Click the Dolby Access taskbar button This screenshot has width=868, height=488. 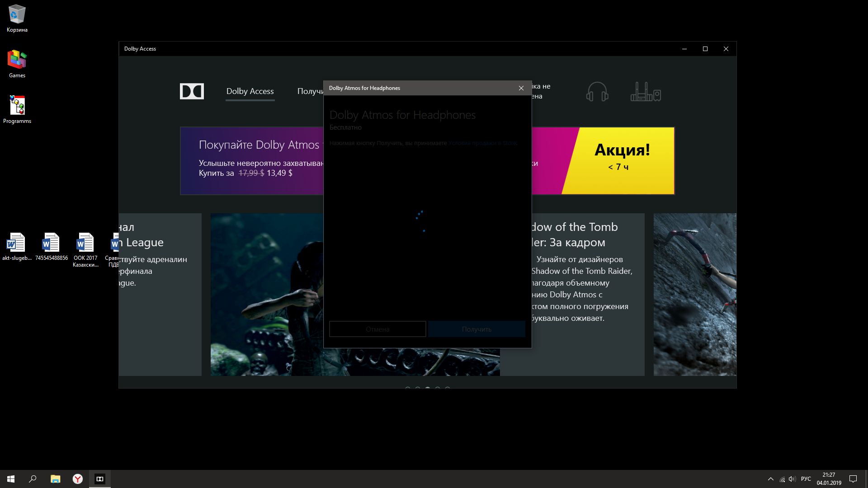coord(100,479)
